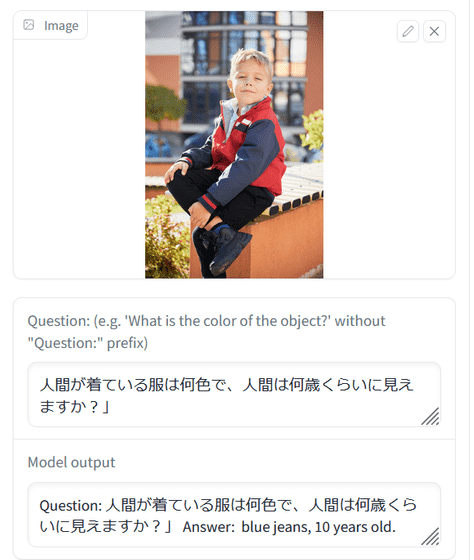Click the Japanese text in Question input
Viewport: 474px width, 560px height.
point(226,395)
